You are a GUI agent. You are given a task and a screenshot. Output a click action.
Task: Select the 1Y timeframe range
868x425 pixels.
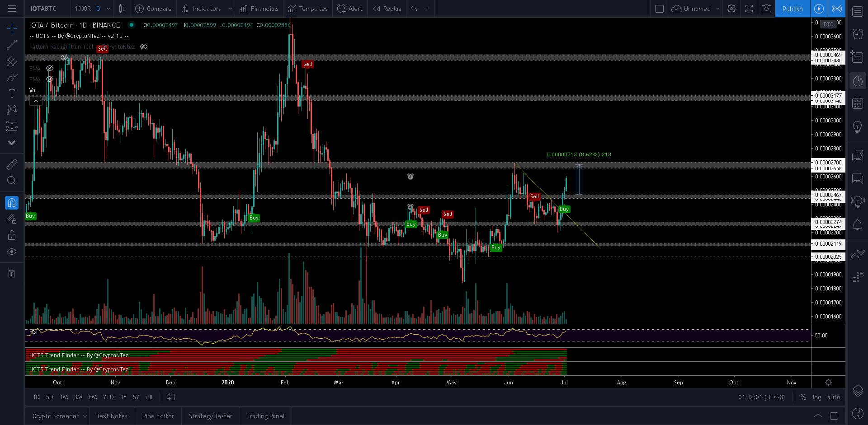[x=123, y=397]
